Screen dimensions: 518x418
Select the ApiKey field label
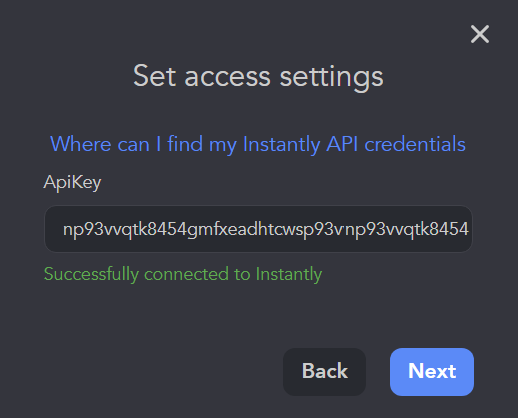point(72,182)
